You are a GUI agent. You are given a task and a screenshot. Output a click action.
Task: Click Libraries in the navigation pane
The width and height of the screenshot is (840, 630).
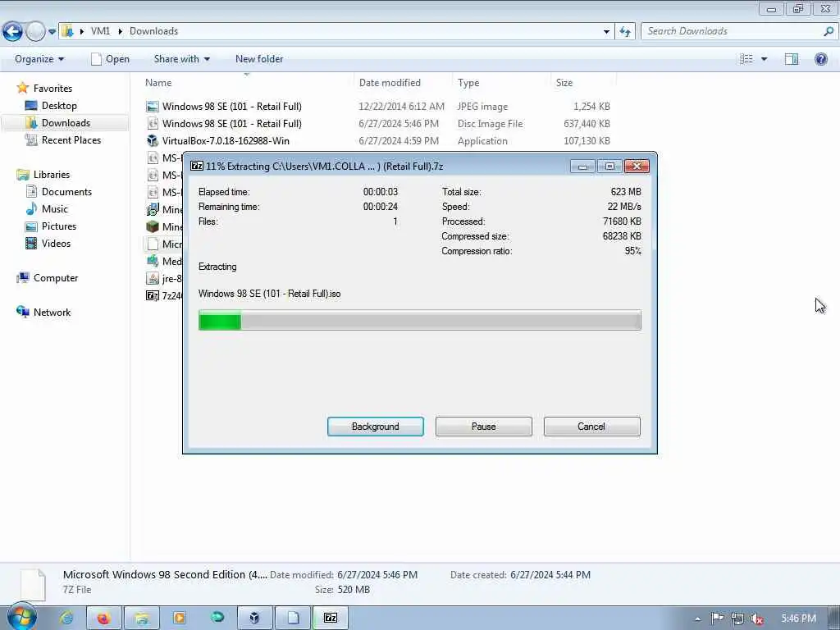click(x=52, y=175)
